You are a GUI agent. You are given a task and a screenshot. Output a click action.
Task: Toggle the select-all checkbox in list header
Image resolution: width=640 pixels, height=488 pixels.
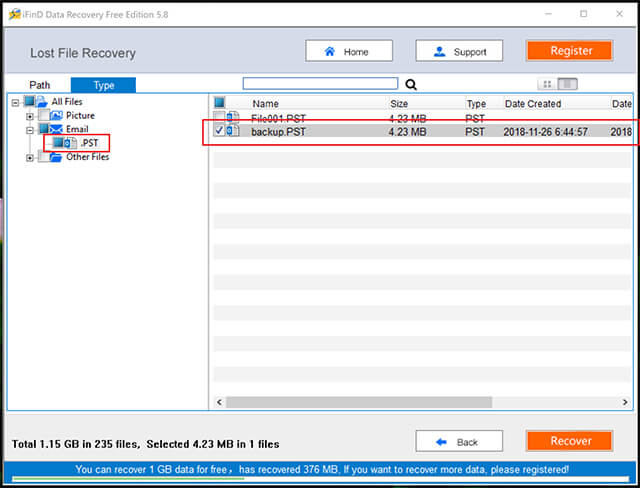tap(220, 102)
